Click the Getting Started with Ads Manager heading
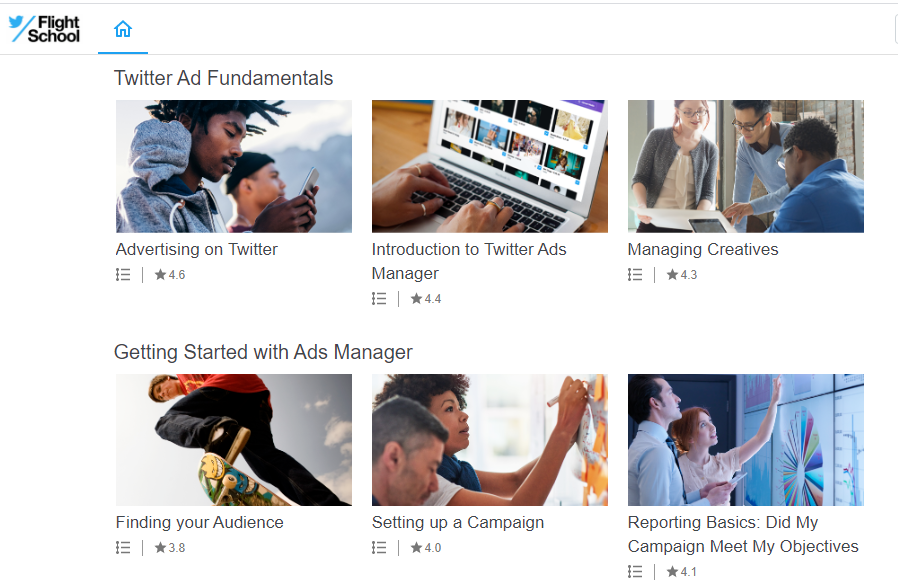The height and width of the screenshot is (587, 898). (x=263, y=352)
